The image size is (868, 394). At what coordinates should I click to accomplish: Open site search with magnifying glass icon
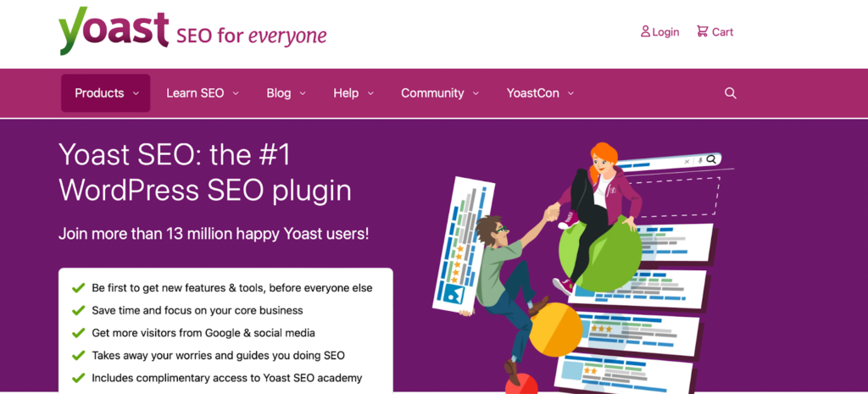pos(730,93)
